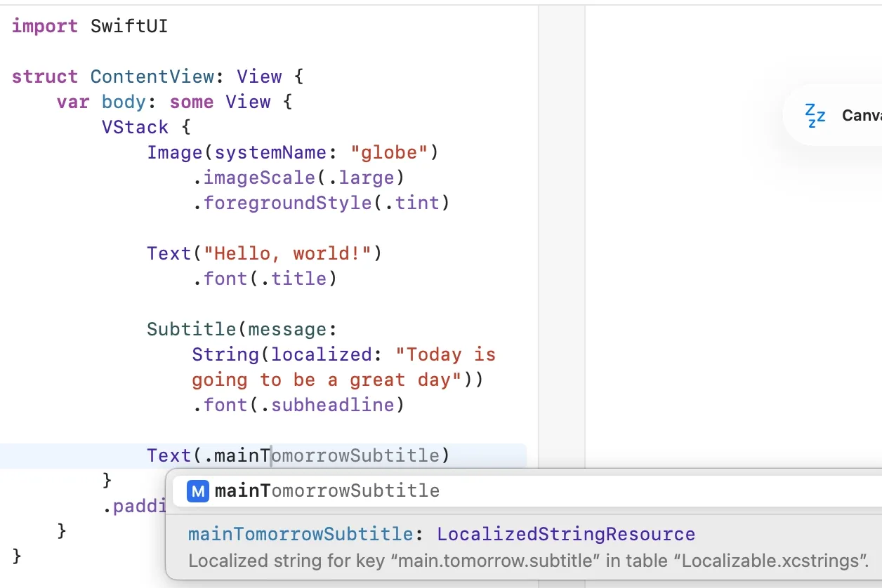This screenshot has height=588, width=882.
Task: Place cursor in the import SwiftUI line
Action: click(89, 26)
